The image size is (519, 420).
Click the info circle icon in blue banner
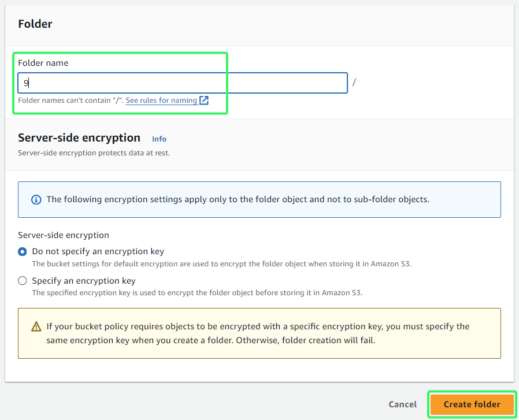point(36,199)
